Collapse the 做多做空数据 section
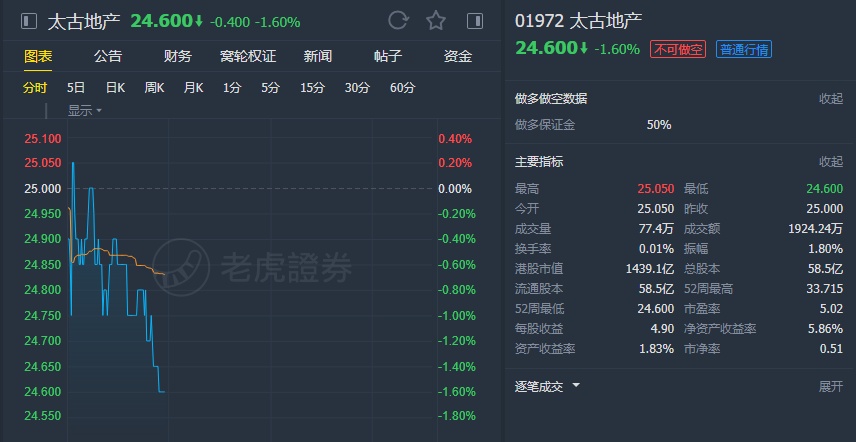Viewport: 856px width, 442px height. (x=830, y=99)
